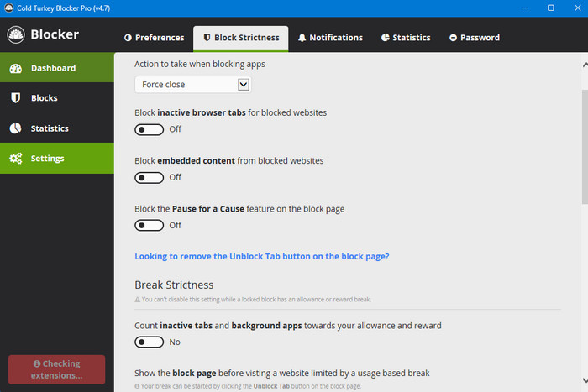The image size is (588, 392).
Task: Click the Statistics pie chart sidebar icon
Action: point(15,128)
